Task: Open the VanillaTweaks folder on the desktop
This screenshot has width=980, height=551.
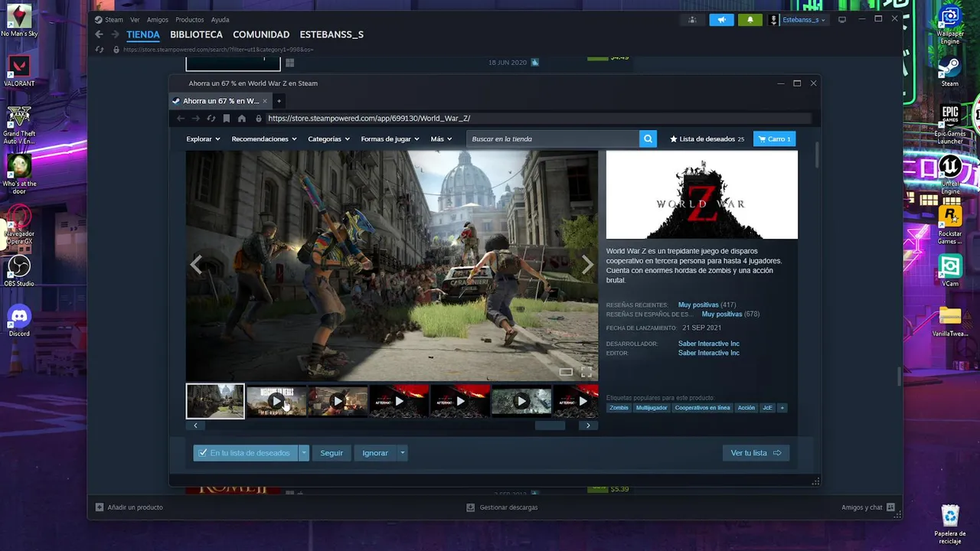Action: coord(950,321)
